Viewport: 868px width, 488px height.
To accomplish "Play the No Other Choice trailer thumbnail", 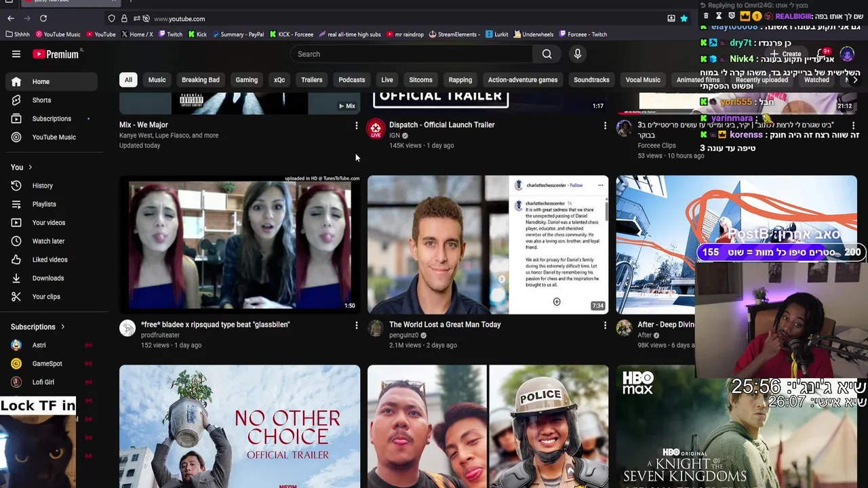I will click(x=240, y=426).
